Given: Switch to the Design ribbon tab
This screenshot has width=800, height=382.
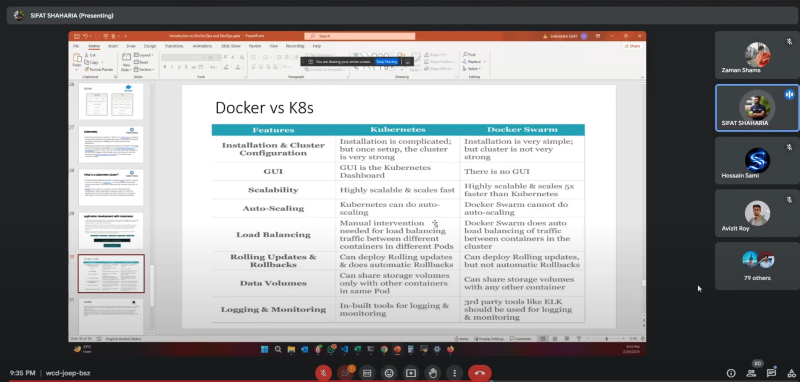Looking at the screenshot, I should pos(150,46).
